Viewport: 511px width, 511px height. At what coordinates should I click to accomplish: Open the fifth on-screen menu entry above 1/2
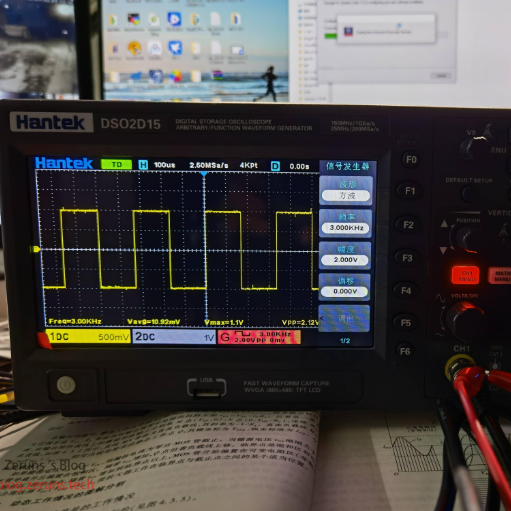point(345,318)
